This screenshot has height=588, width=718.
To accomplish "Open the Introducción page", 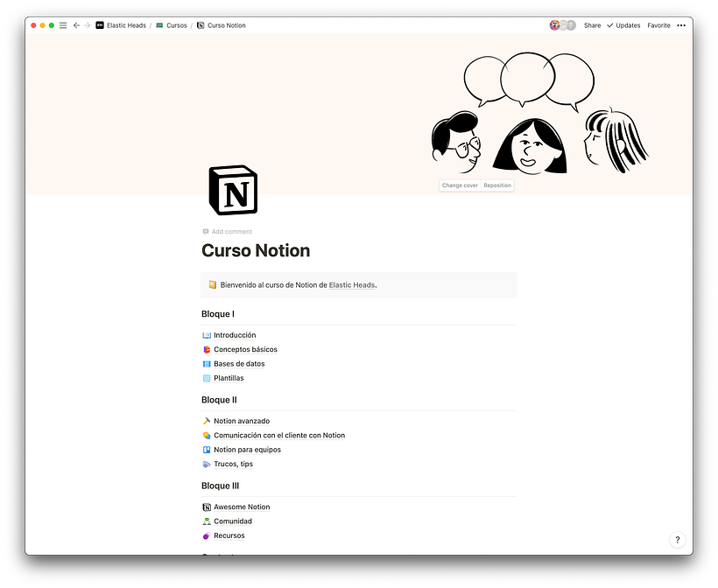I will [x=235, y=335].
